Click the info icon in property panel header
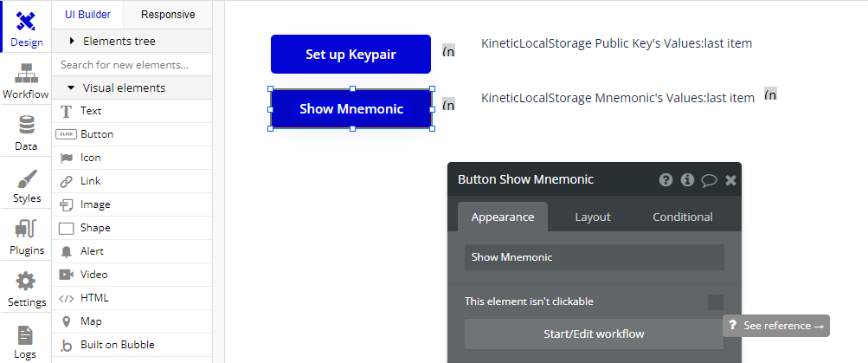The height and width of the screenshot is (363, 868). [x=687, y=179]
